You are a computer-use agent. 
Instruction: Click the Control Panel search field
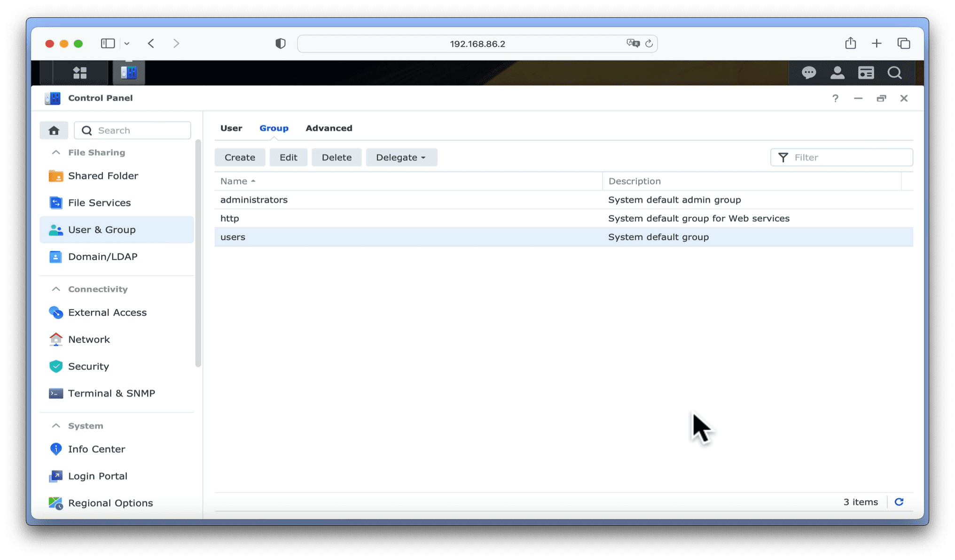pos(133,130)
